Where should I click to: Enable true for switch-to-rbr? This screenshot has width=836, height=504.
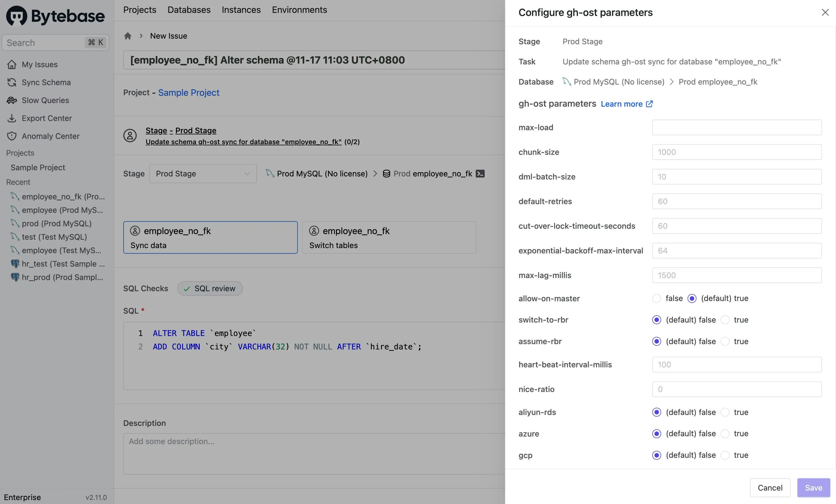(x=725, y=320)
